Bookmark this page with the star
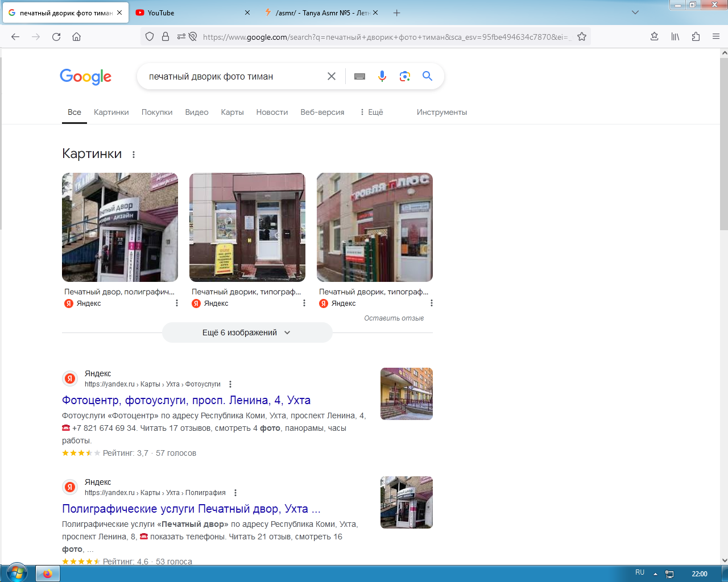728x582 pixels. pyautogui.click(x=582, y=37)
